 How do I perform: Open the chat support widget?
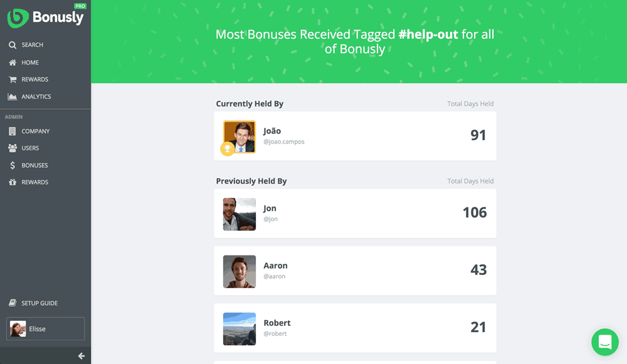coord(604,342)
